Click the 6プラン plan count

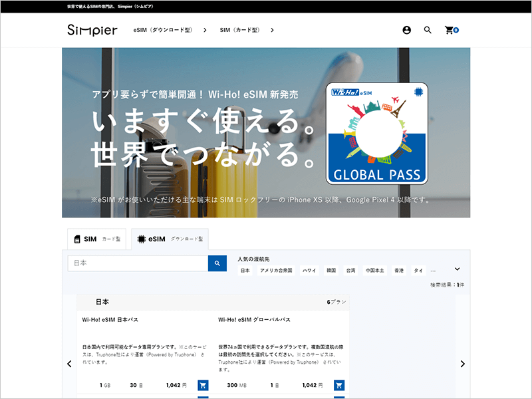336,302
